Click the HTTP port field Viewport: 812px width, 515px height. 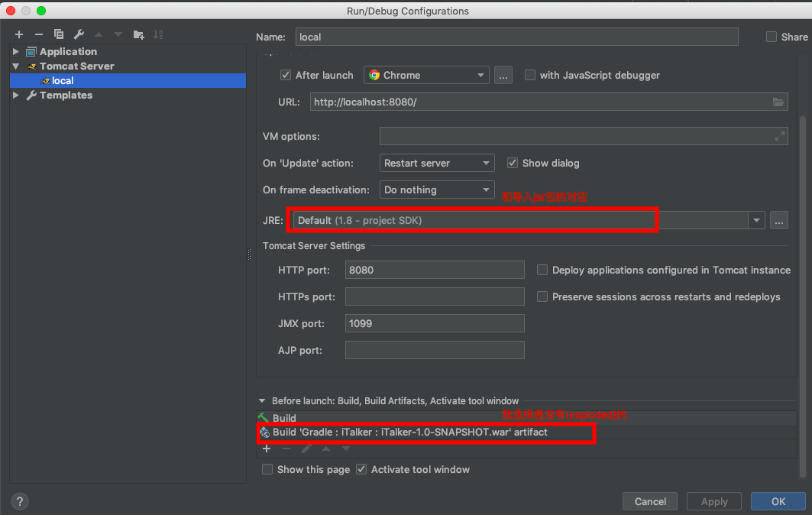[435, 270]
